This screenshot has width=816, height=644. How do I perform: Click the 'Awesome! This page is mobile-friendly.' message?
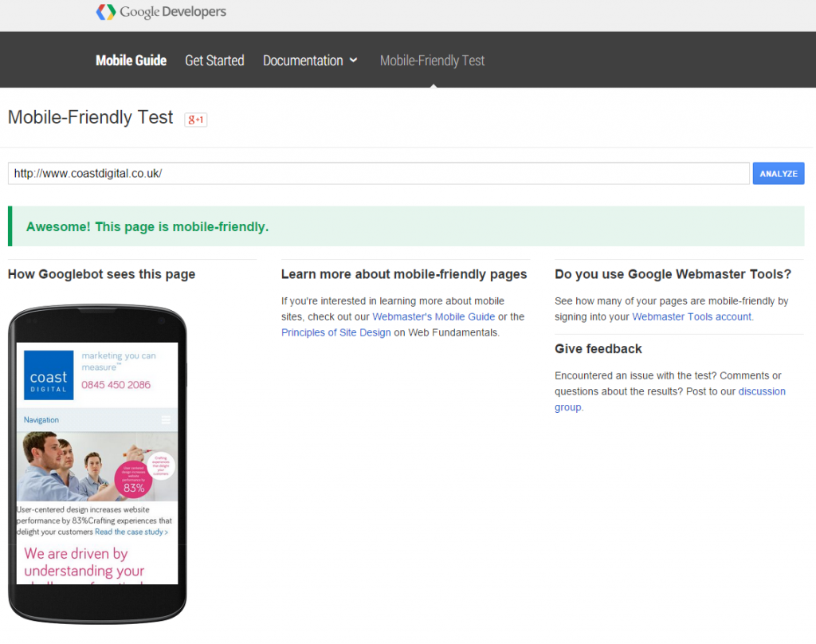147,227
